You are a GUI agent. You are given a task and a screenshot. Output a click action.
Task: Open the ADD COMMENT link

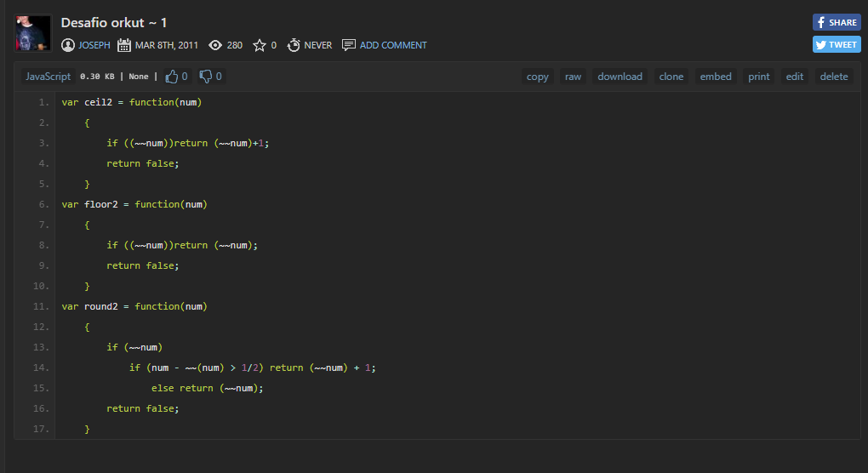click(393, 45)
